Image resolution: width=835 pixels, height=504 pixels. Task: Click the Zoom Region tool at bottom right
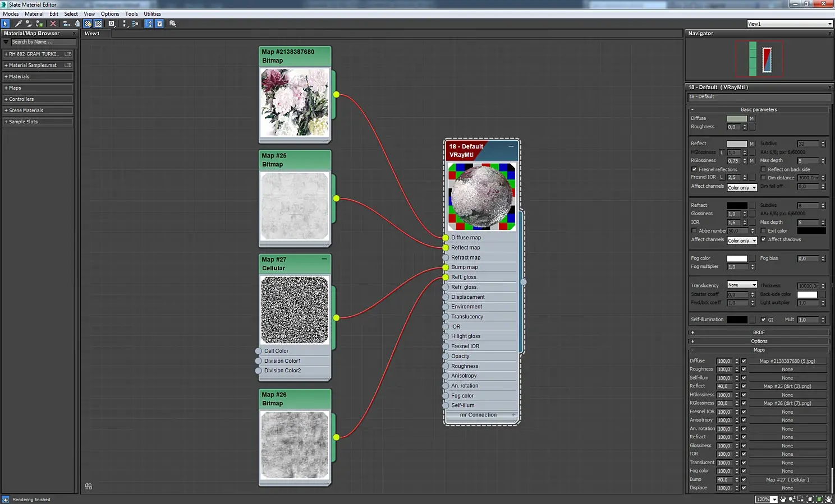801,499
